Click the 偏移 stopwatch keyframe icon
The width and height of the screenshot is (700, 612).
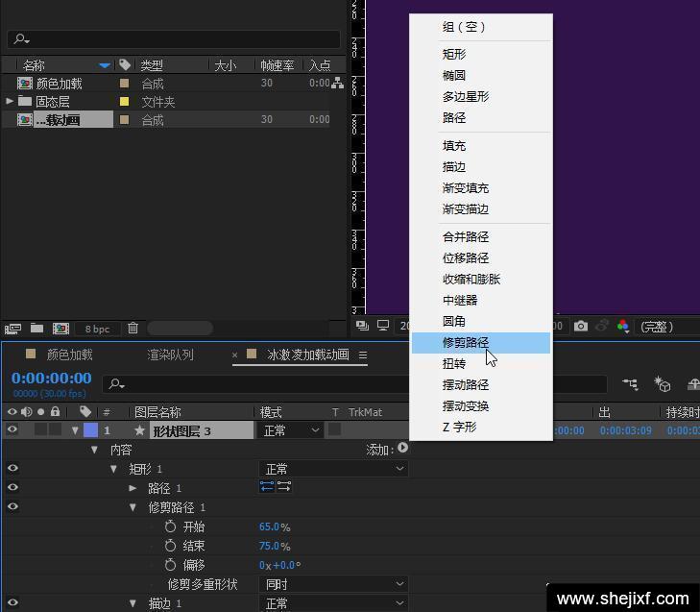[x=171, y=565]
